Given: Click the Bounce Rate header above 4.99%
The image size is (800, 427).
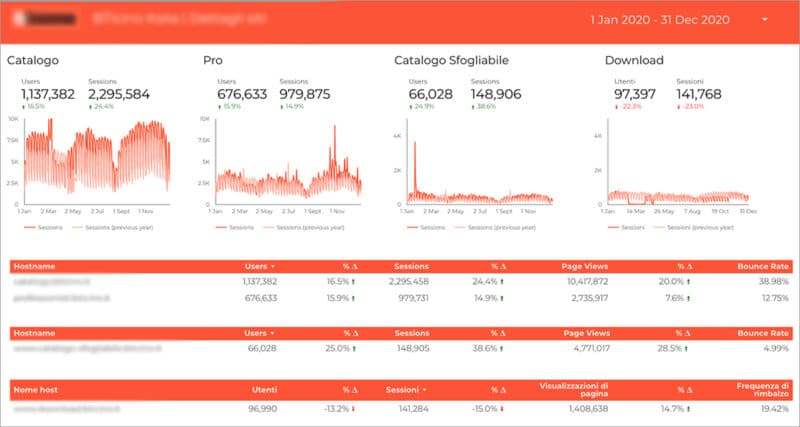Looking at the screenshot, I should tap(763, 333).
